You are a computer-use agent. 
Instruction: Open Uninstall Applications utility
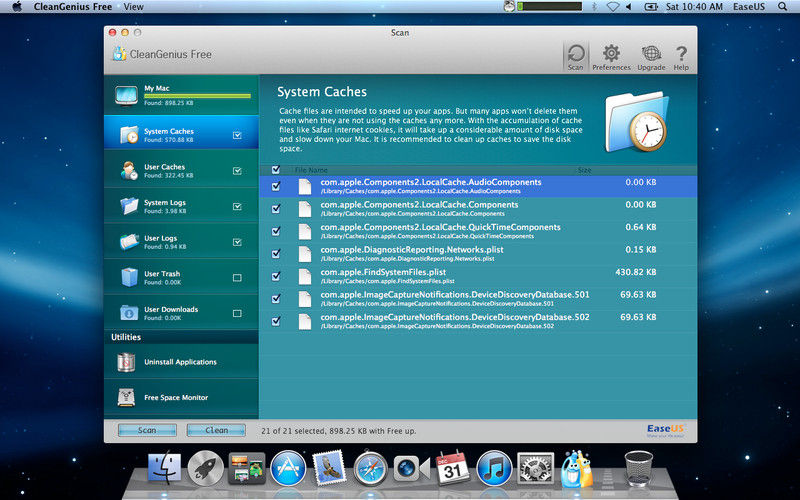181,362
